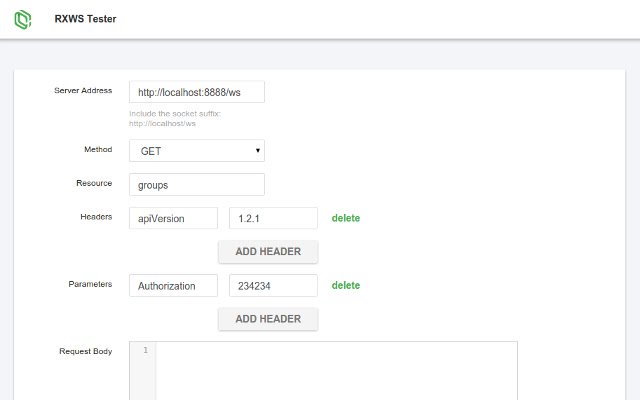Click the Parameters label
640x400 pixels.
click(x=90, y=284)
